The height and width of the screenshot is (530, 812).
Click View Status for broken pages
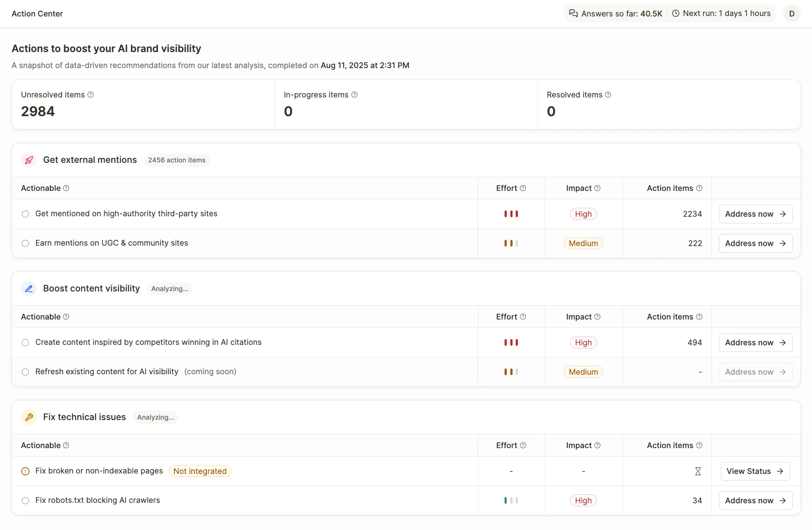click(x=755, y=471)
